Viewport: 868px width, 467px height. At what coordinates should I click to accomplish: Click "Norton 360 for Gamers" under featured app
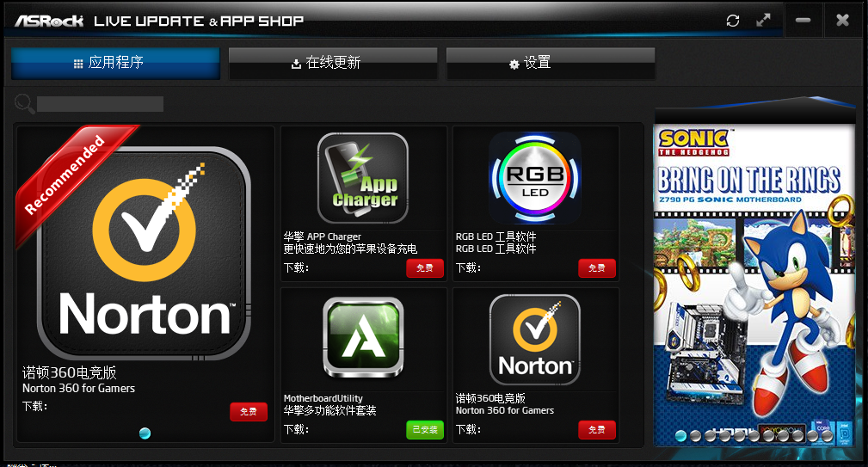click(x=78, y=389)
